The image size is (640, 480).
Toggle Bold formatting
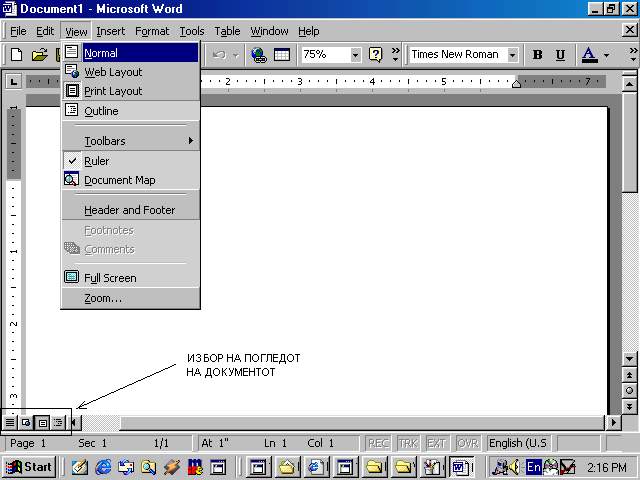point(538,54)
